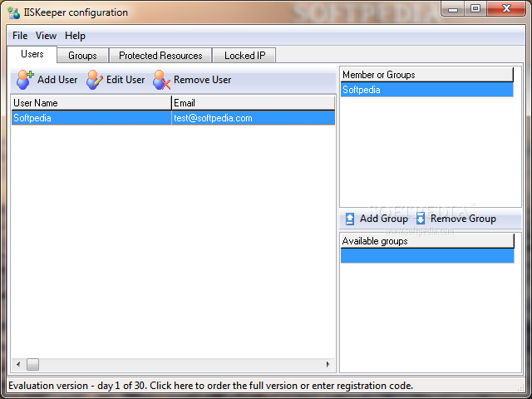Screen dimensions: 532x399
Task: Open the Protected Resources tab
Action: point(160,56)
